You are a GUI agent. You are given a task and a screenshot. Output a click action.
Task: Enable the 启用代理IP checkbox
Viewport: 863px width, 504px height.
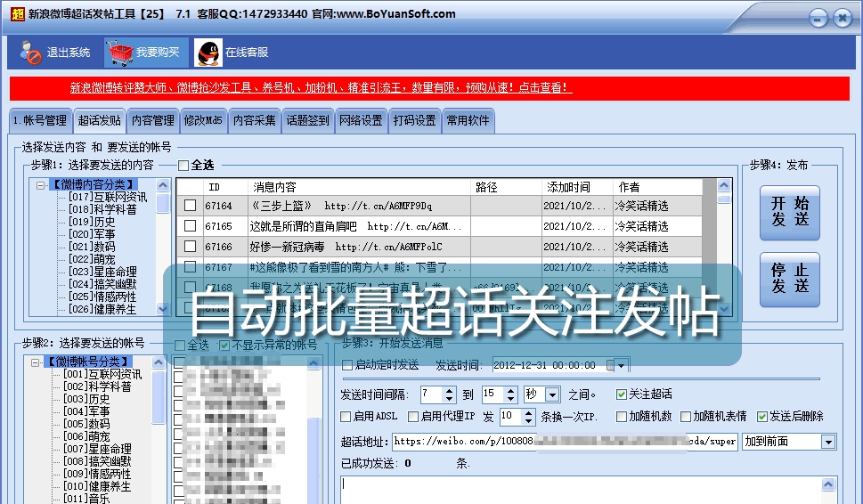(413, 417)
